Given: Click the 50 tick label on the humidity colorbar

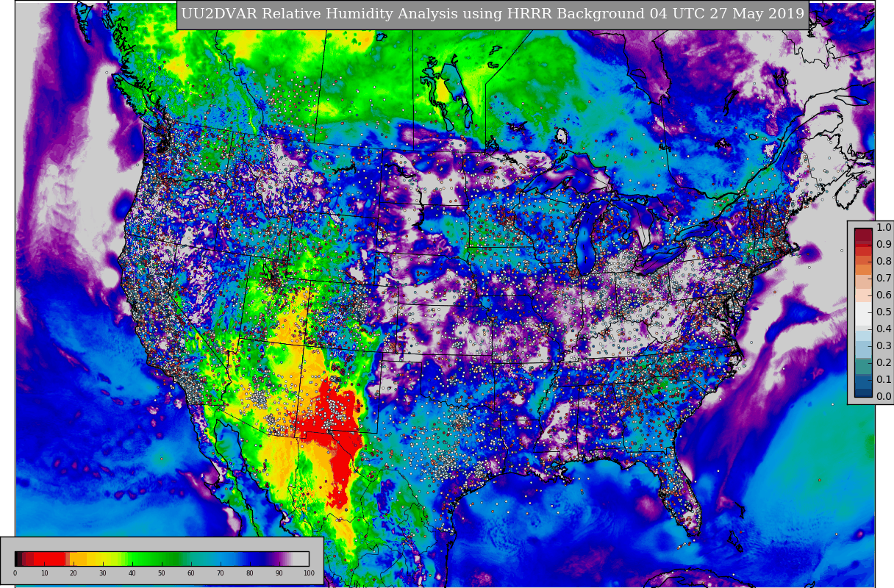Looking at the screenshot, I should tap(162, 573).
